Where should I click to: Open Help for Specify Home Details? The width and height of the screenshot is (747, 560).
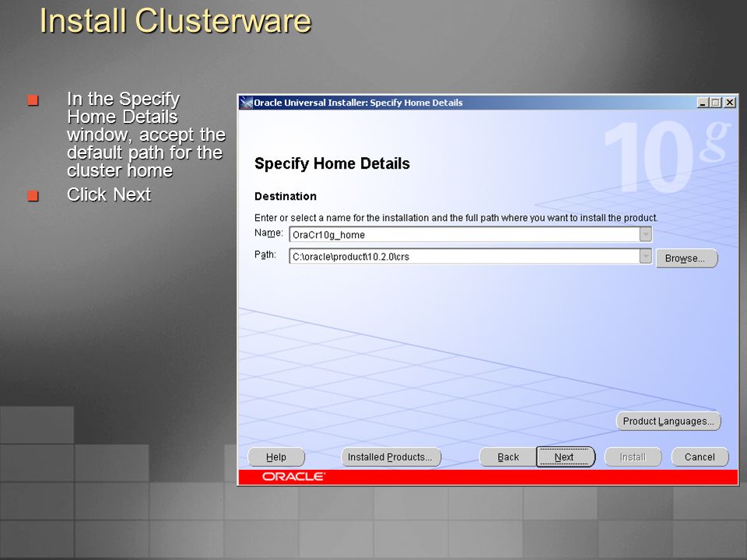click(x=275, y=457)
